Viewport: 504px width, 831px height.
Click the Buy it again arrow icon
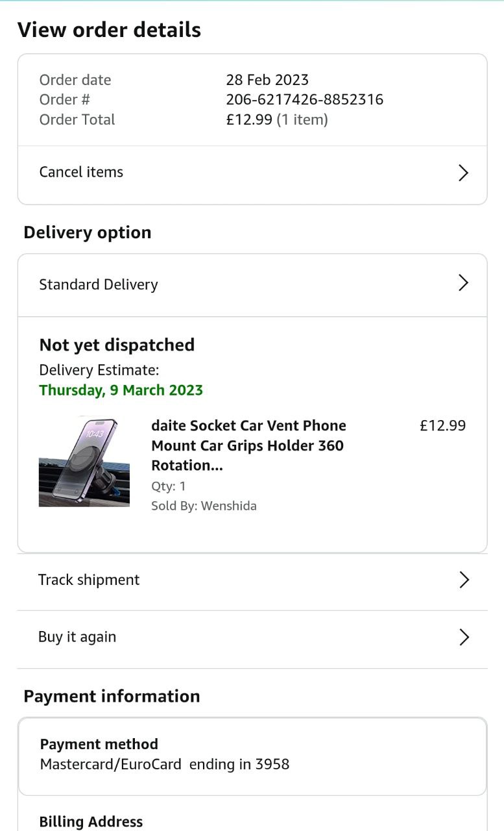click(x=464, y=638)
